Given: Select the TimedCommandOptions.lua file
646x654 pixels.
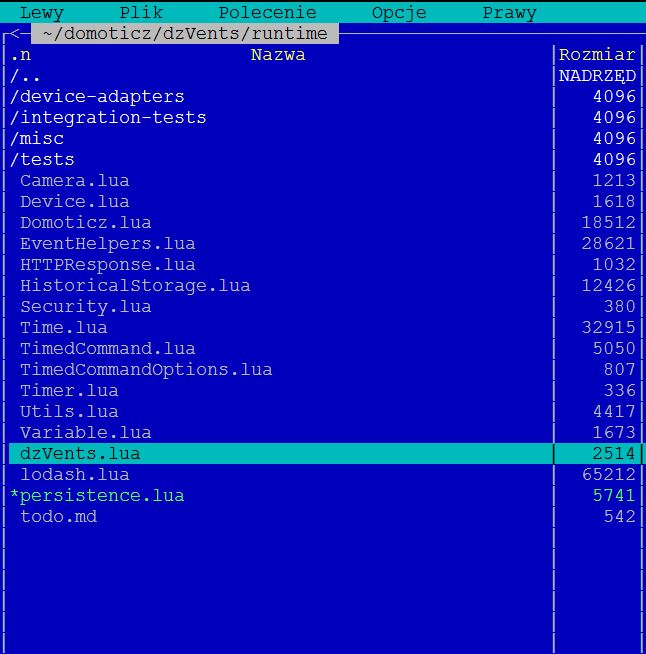Looking at the screenshot, I should (146, 370).
